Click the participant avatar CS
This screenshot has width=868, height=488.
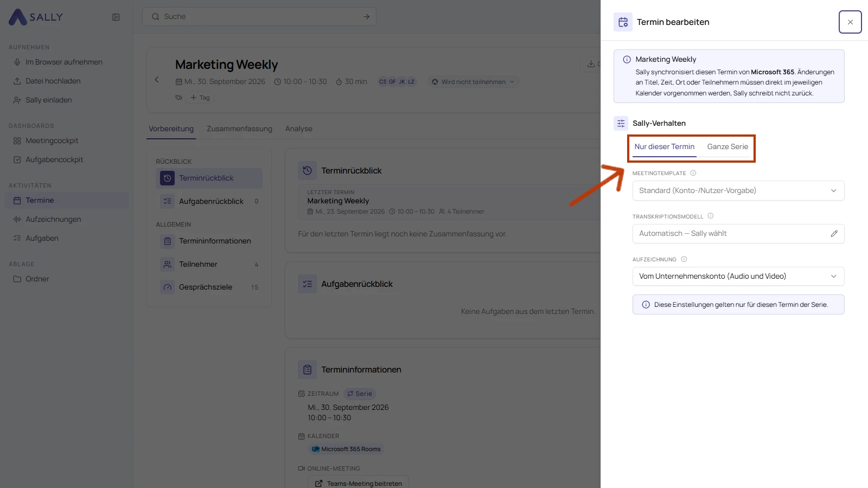(x=383, y=82)
